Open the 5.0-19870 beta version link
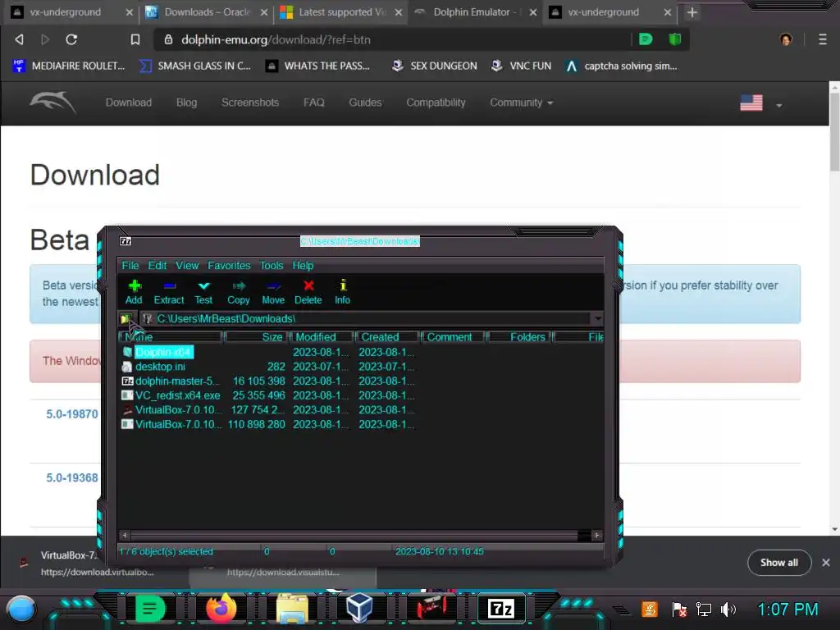The height and width of the screenshot is (630, 840). point(72,414)
